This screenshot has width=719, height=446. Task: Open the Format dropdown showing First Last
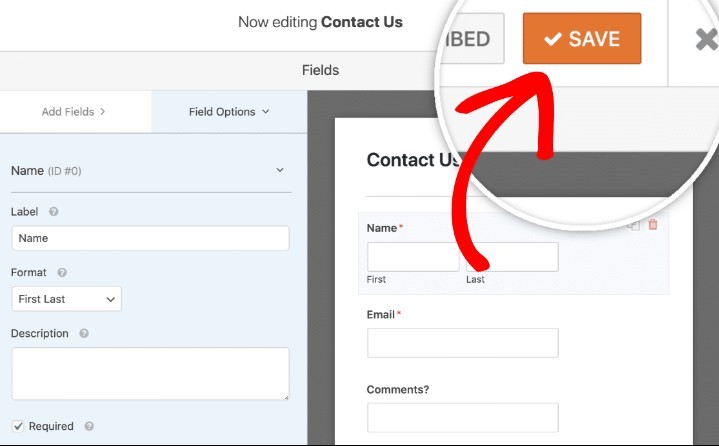66,298
